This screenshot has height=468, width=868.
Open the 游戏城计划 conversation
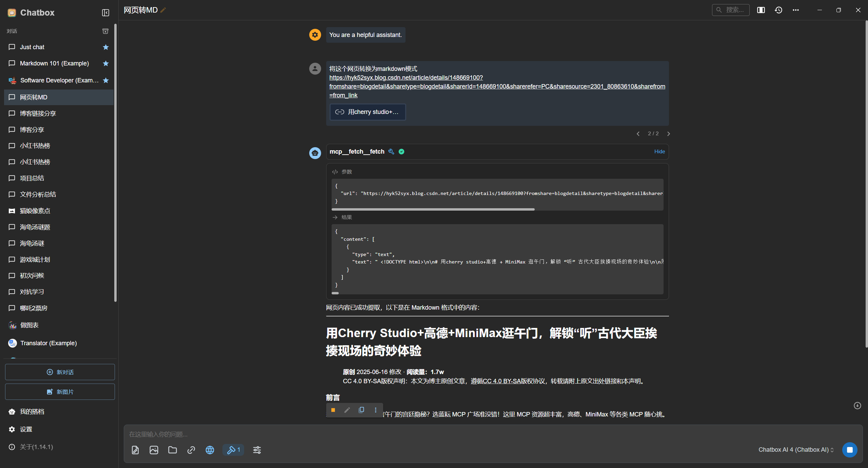59,260
